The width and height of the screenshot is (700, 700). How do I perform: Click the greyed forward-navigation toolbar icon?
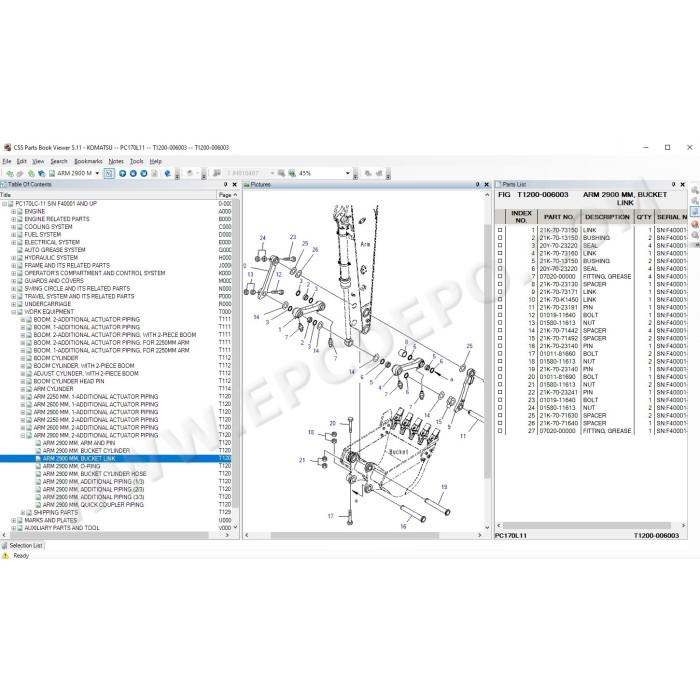click(20, 173)
